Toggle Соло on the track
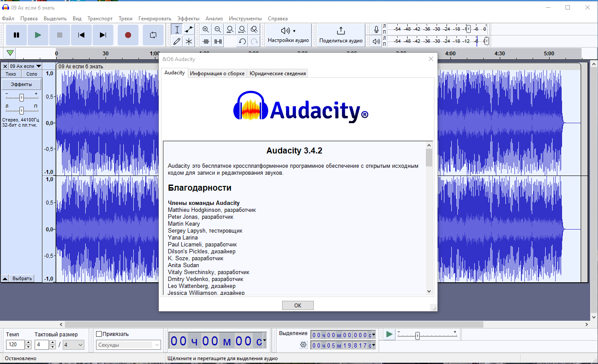The image size is (598, 364). 32,74
